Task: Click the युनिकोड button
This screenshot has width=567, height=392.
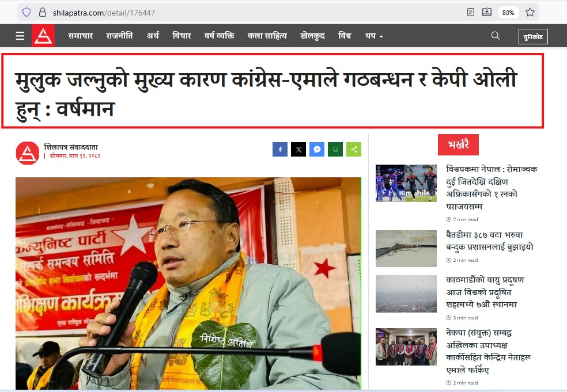Action: 533,36
